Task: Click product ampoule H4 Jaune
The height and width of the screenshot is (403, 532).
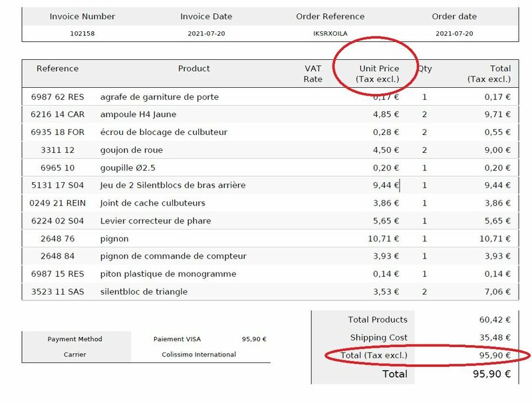Action: (x=138, y=114)
